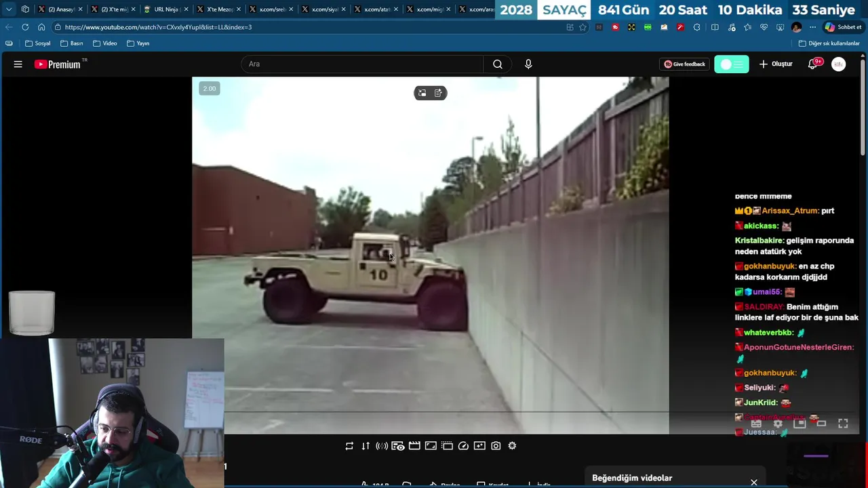Open the workspaces icon beside tabs
This screenshot has height=488, width=868.
25,9
